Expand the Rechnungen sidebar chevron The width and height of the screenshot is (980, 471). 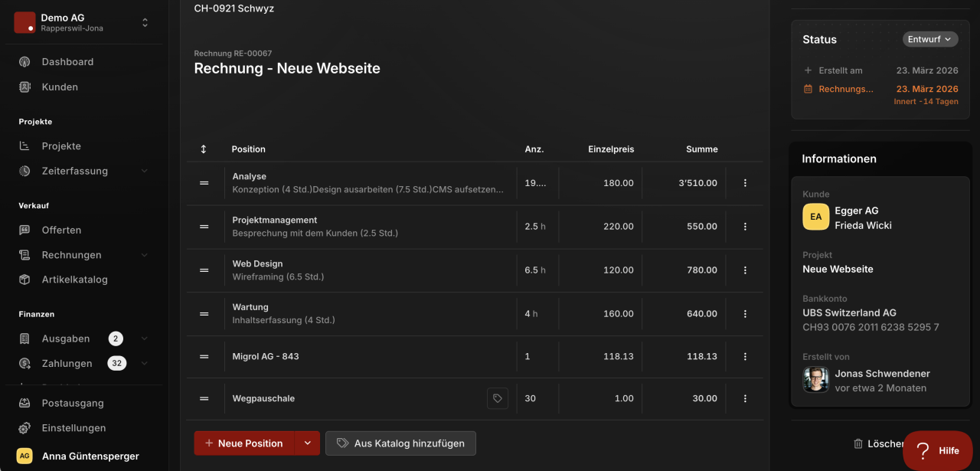(x=145, y=255)
